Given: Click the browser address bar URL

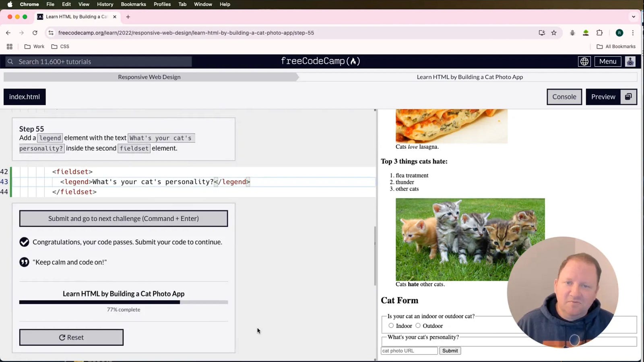Looking at the screenshot, I should tap(186, 33).
